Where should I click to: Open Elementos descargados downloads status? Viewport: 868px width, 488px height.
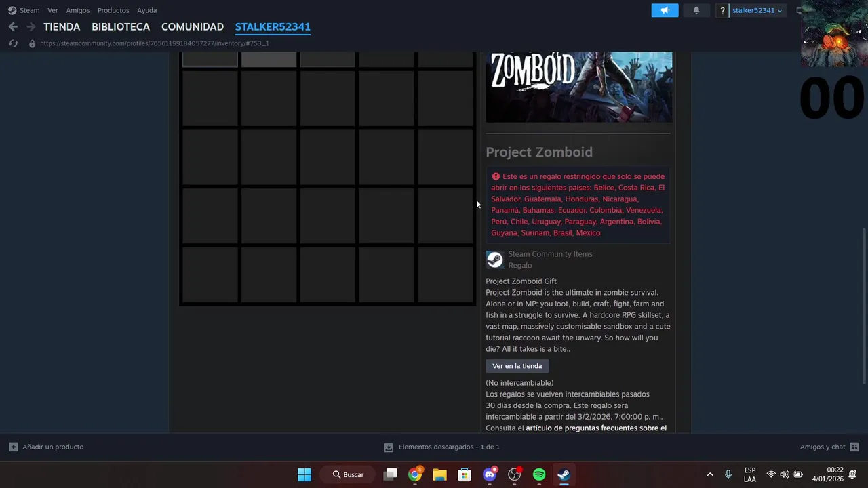pyautogui.click(x=449, y=447)
